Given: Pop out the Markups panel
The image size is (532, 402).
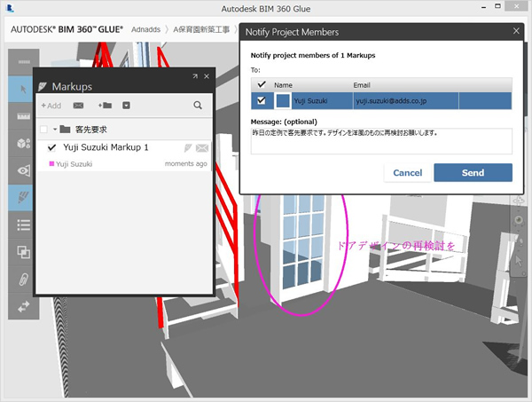Looking at the screenshot, I should point(195,76).
